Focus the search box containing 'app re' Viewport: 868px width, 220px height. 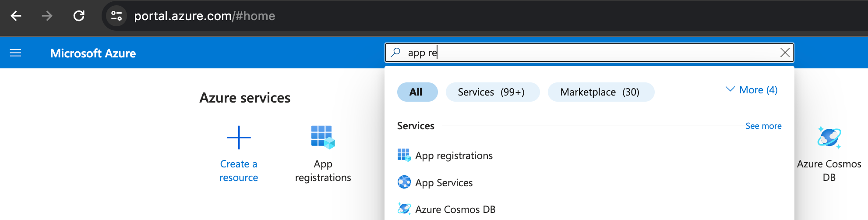tap(589, 53)
